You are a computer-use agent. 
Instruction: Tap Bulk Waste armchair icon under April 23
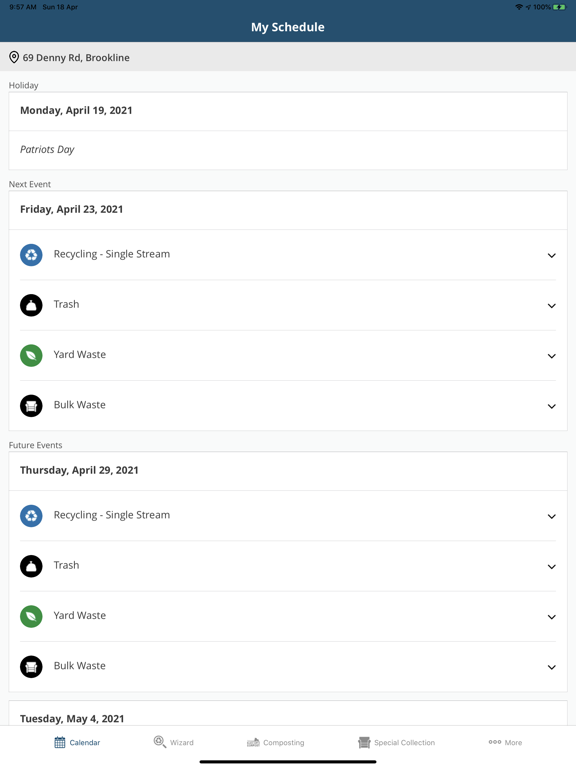31,406
